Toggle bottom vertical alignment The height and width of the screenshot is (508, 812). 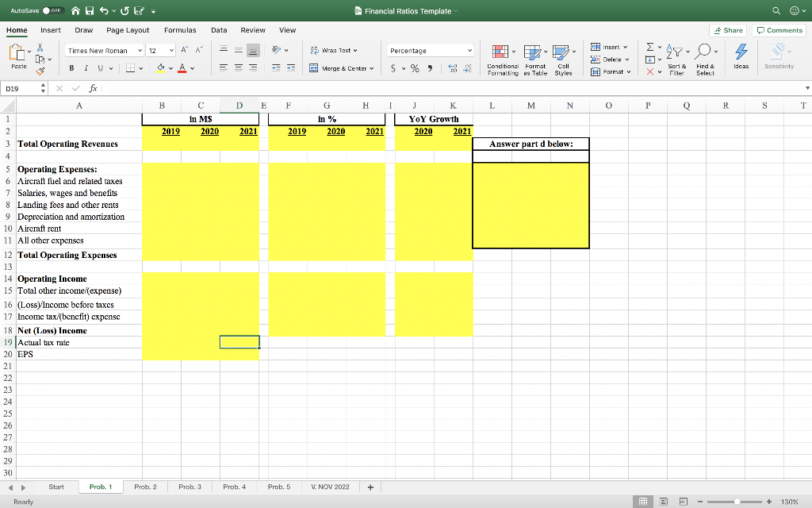[x=253, y=50]
